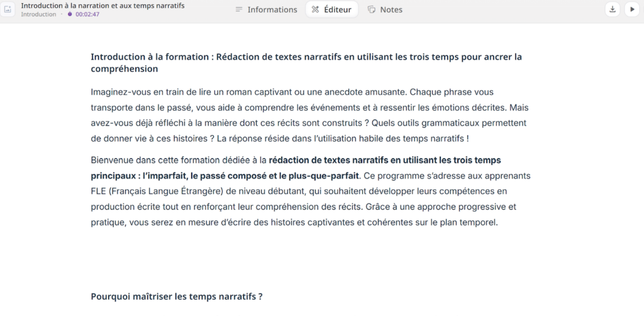The height and width of the screenshot is (316, 644).
Task: Click the 00:02:47 duration indicator
Action: 87,14
